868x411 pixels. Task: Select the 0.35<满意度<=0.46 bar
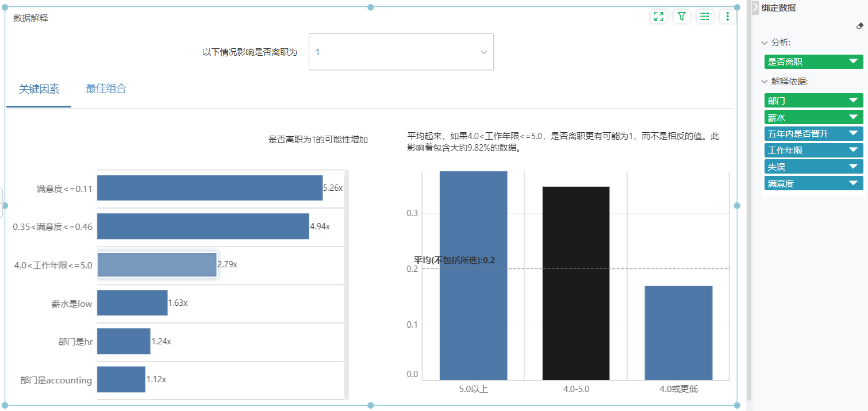pos(203,226)
